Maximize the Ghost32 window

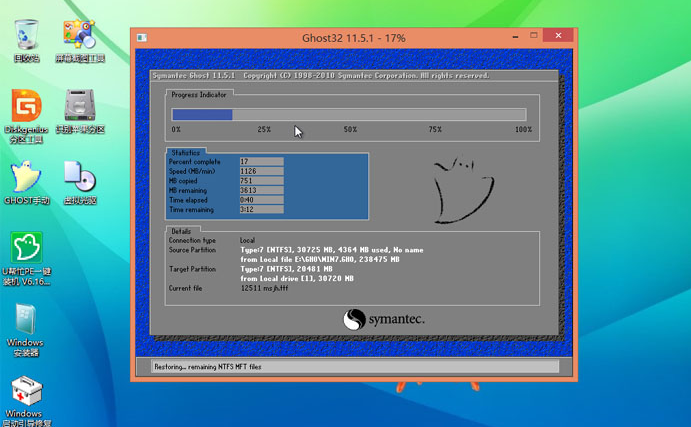coord(534,36)
